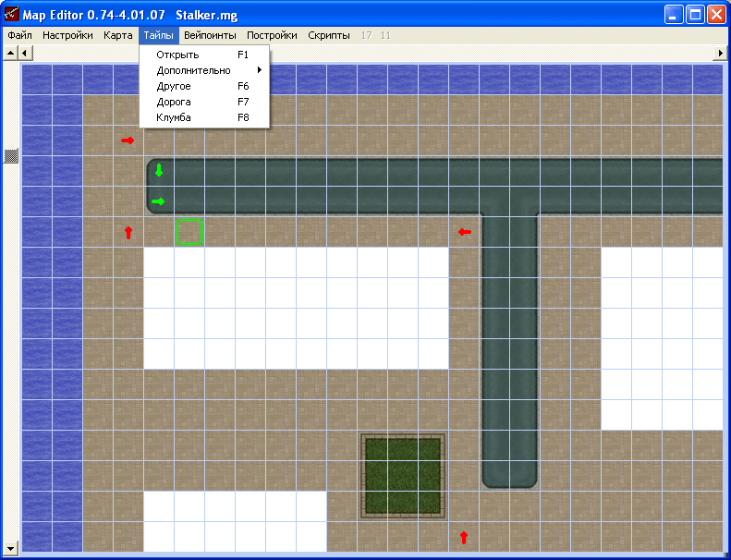Open the Файл menu
This screenshot has height=560, width=731.
19,35
